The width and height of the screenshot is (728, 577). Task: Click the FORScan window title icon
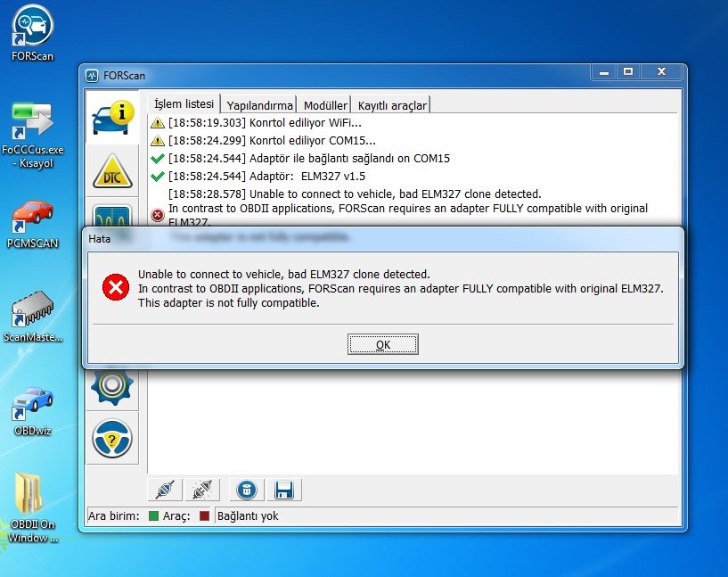coord(92,75)
